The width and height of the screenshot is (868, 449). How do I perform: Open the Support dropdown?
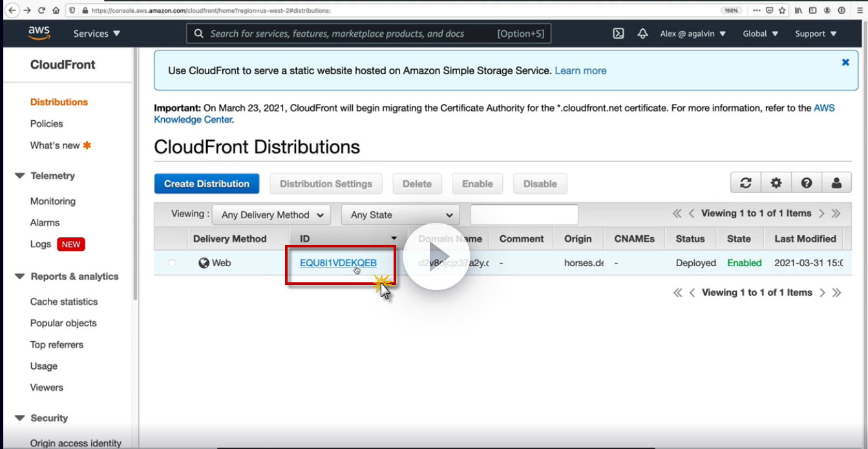[816, 34]
